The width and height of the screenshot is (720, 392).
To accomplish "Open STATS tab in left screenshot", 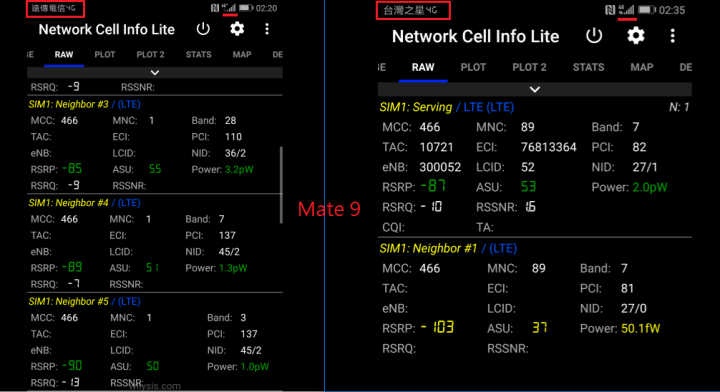I will 198,55.
